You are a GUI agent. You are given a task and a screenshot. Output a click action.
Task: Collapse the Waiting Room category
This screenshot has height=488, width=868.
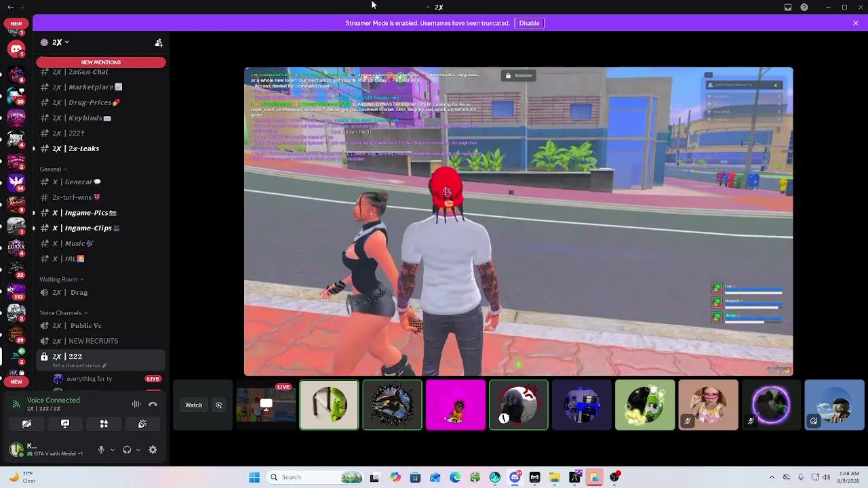coord(62,279)
